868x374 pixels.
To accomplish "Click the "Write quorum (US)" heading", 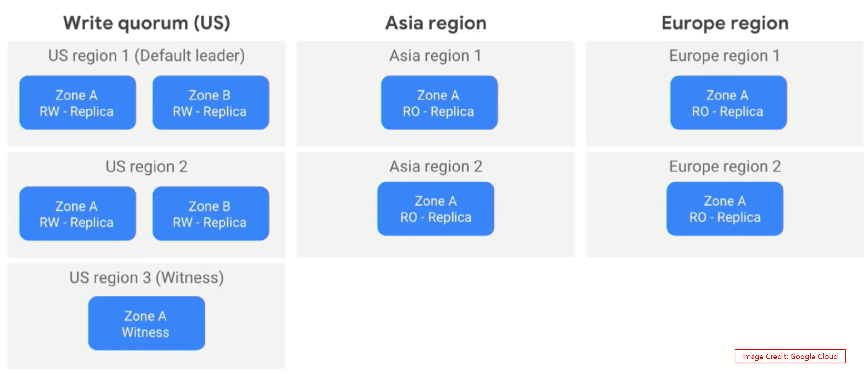I will click(146, 23).
